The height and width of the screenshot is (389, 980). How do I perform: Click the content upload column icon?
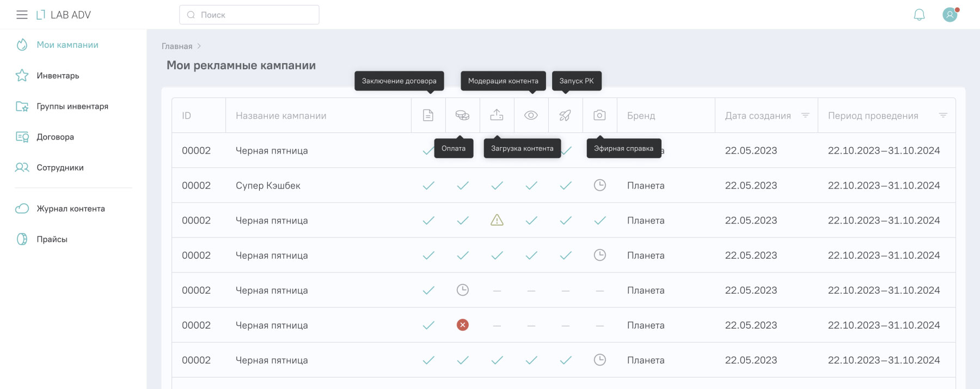pyautogui.click(x=497, y=115)
